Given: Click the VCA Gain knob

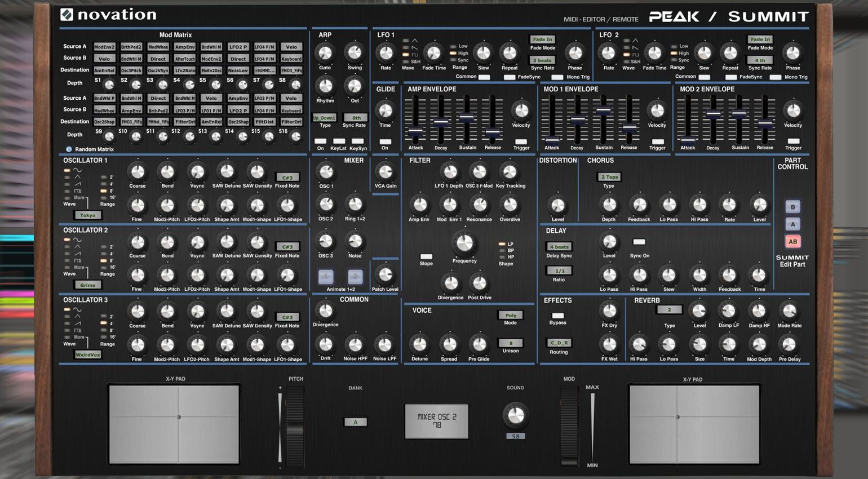Looking at the screenshot, I should pos(386,172).
